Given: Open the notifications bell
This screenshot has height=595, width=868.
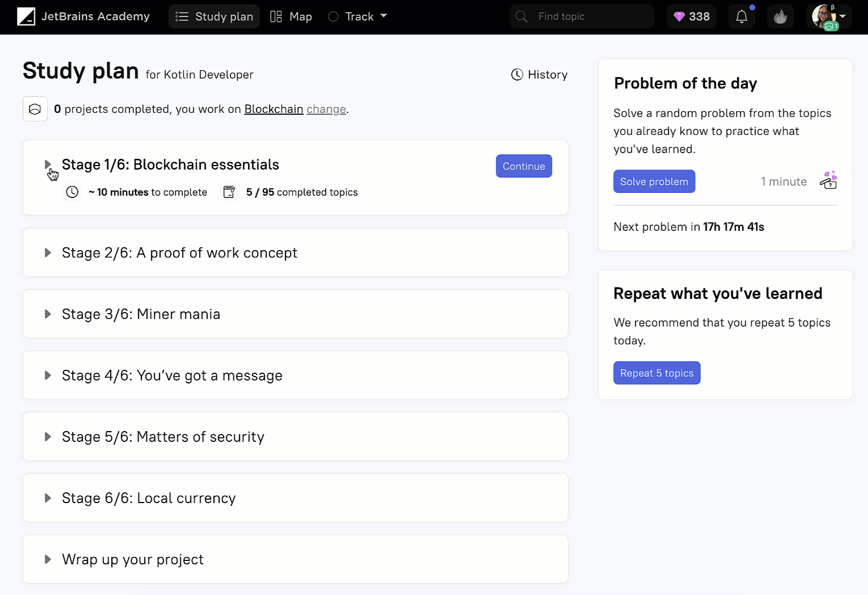Looking at the screenshot, I should [741, 16].
